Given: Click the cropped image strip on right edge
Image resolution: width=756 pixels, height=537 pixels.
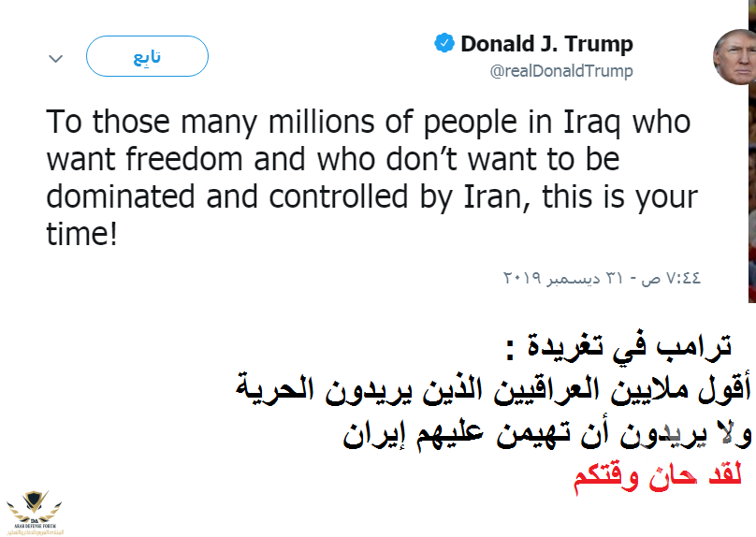Looking at the screenshot, I should point(751,187).
